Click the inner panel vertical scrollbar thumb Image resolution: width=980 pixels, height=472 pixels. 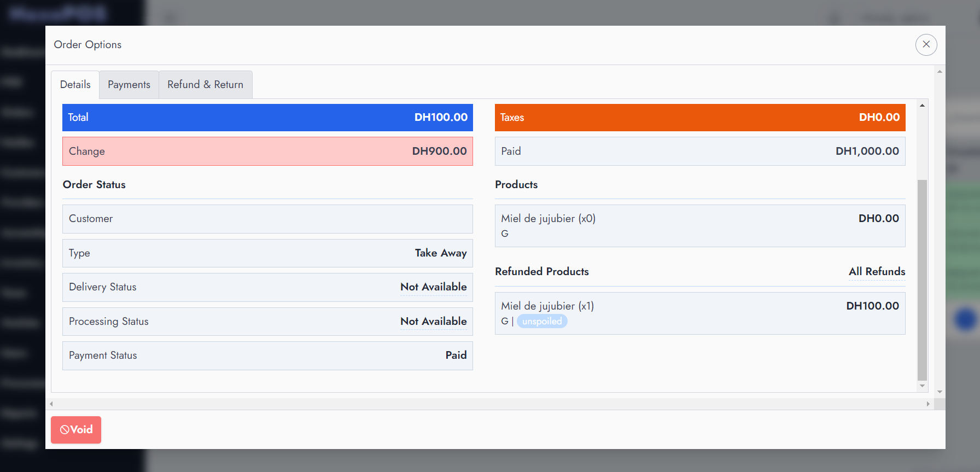pyautogui.click(x=922, y=279)
